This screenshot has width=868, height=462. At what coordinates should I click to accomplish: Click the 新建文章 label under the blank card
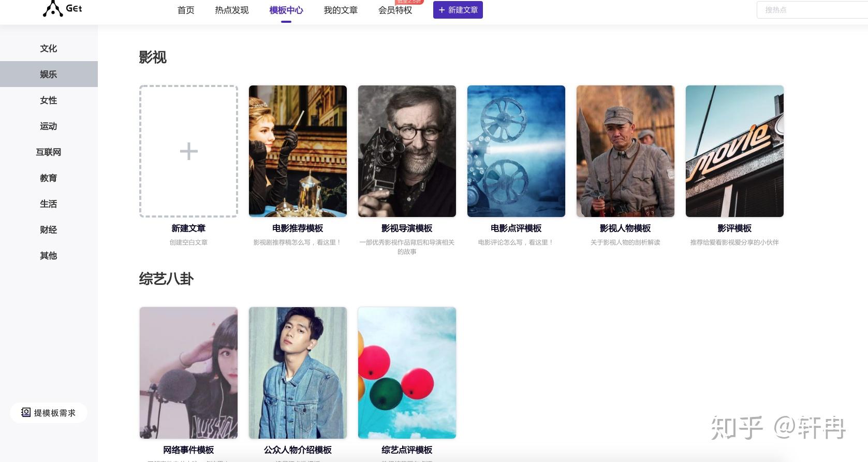188,228
